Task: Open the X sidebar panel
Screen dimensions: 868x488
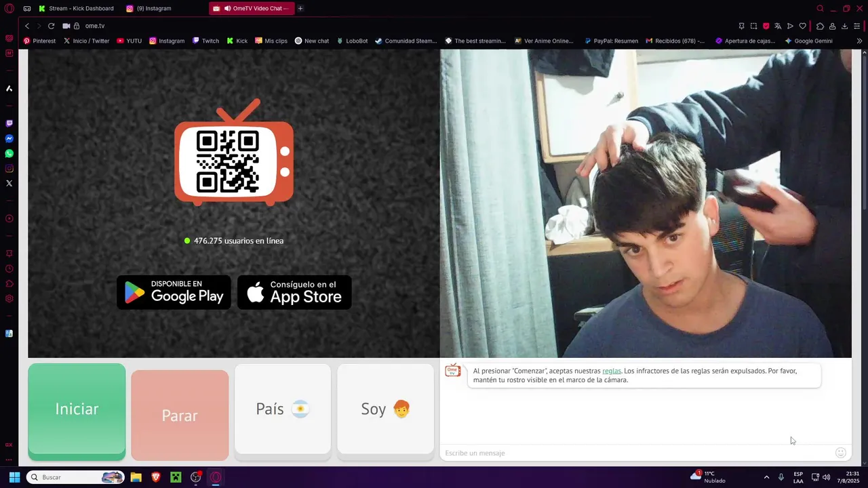Action: tap(9, 183)
